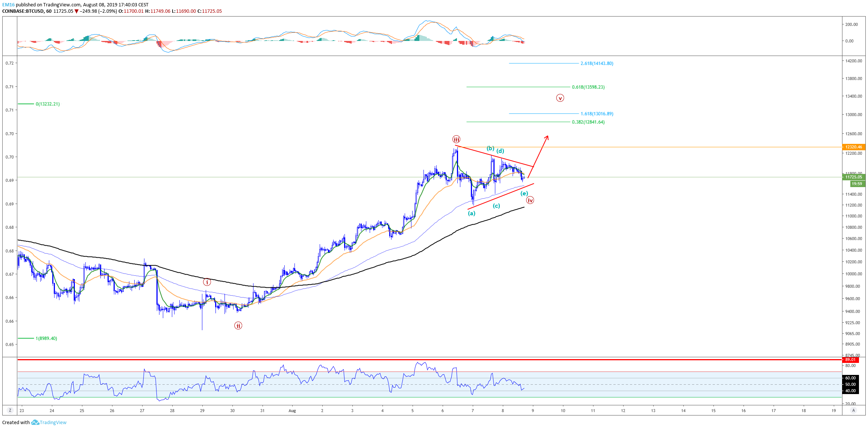Click the red 89.01 RSI level label

pos(851,360)
